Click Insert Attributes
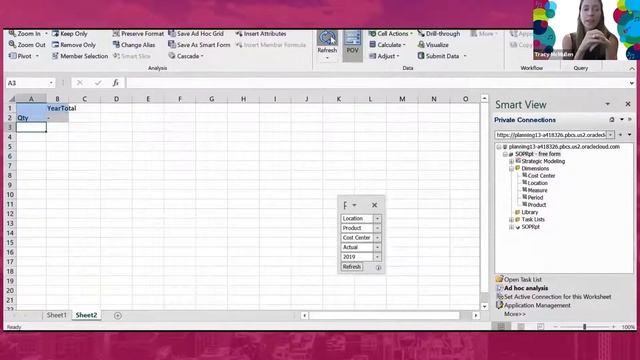 click(261, 33)
